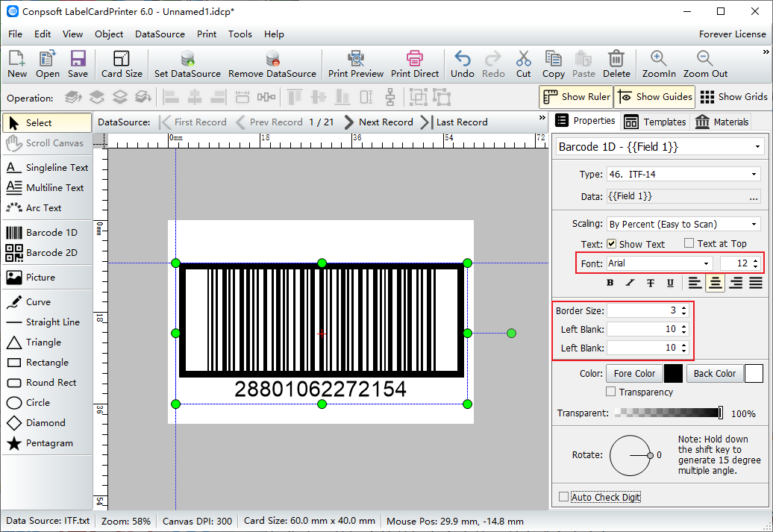Screen dimensions: 773x532
Task: Choose the Round Rect shape tool
Action: click(x=47, y=383)
